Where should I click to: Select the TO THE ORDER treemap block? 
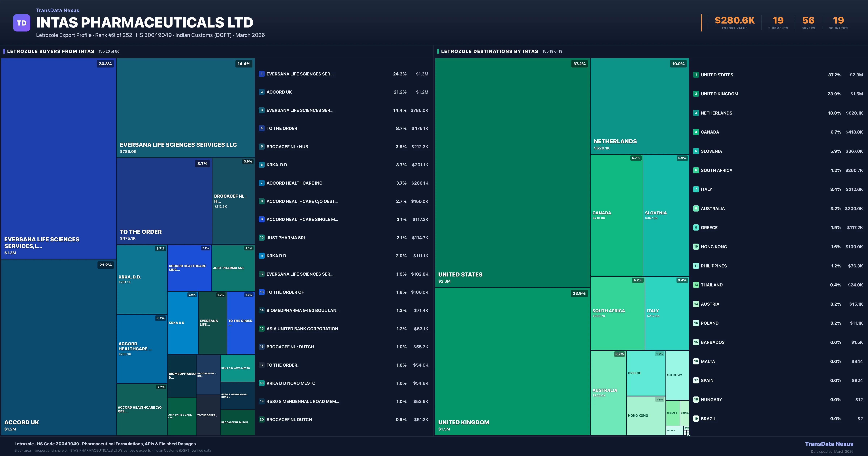[164, 201]
